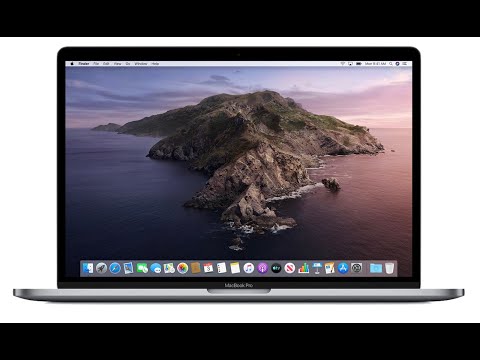Launch Launchpad rocket icon in Dock

point(102,268)
